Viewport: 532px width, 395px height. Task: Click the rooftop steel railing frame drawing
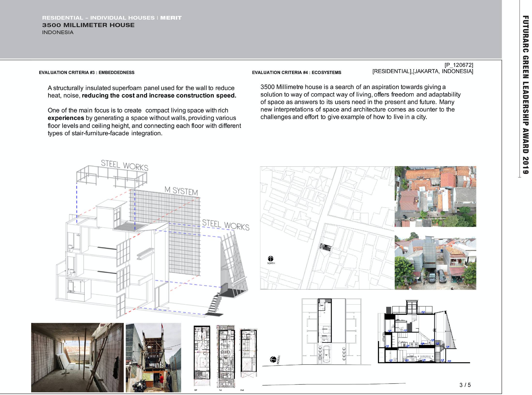[x=112, y=177]
